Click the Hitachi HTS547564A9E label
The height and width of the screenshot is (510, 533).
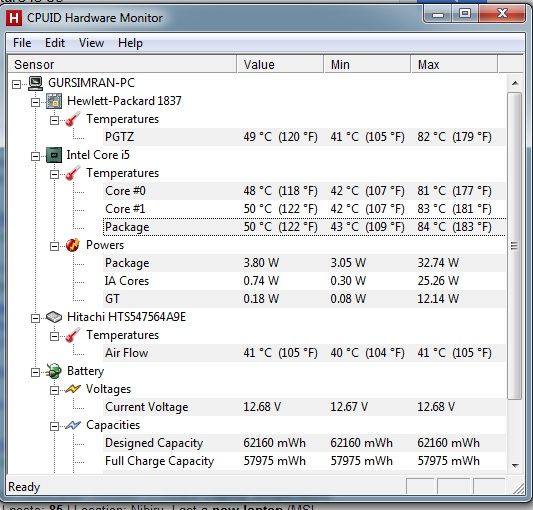tap(126, 317)
